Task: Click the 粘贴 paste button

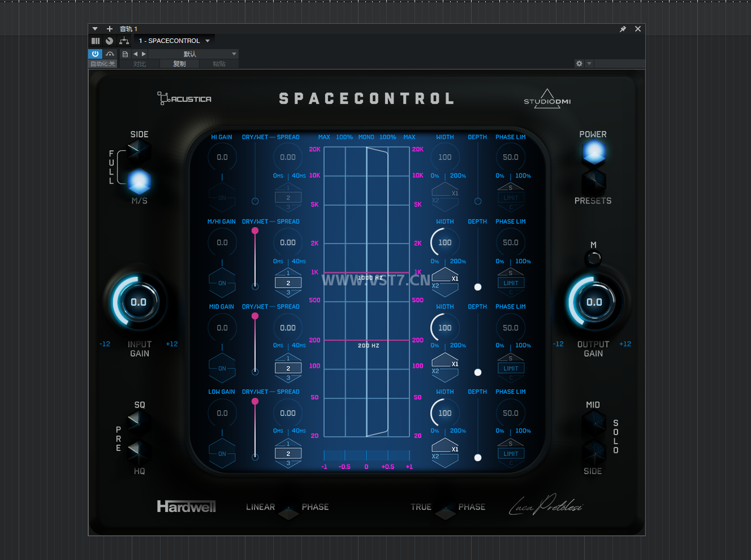Action: coord(219,64)
